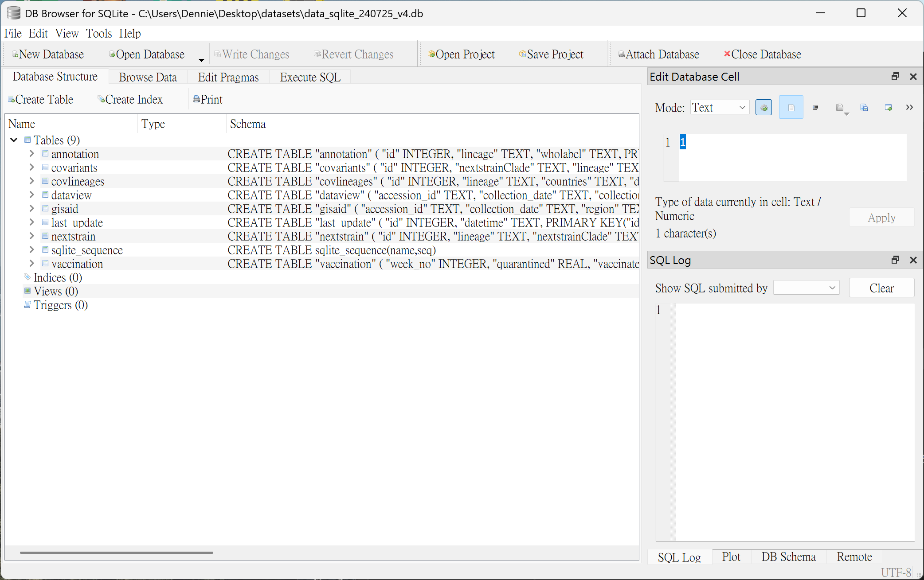Expand the gisaid table node
The width and height of the screenshot is (924, 580).
[x=31, y=209]
